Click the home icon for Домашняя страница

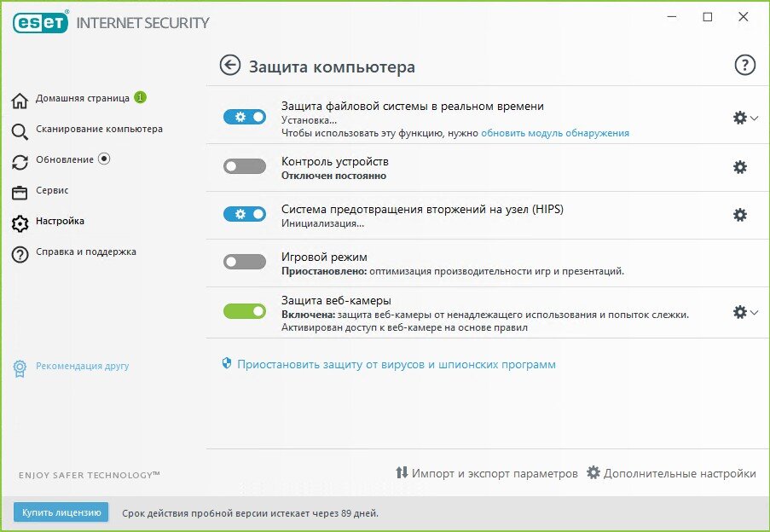point(20,100)
